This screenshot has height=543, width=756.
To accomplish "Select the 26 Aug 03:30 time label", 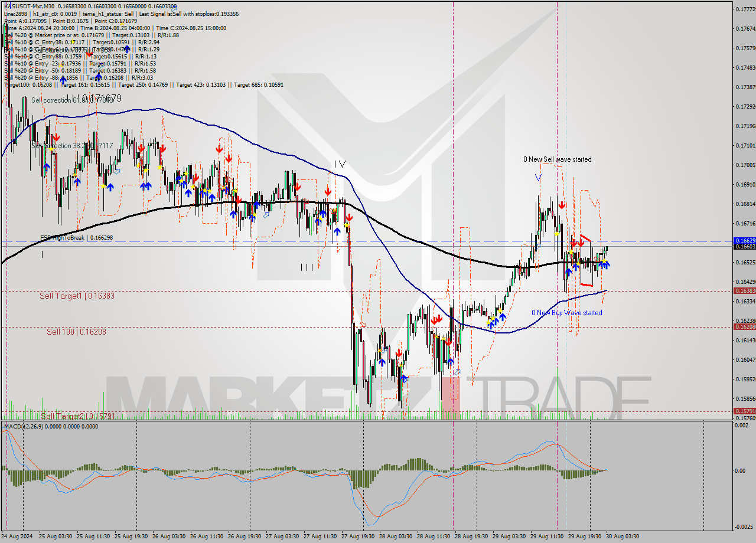I will pos(168,537).
